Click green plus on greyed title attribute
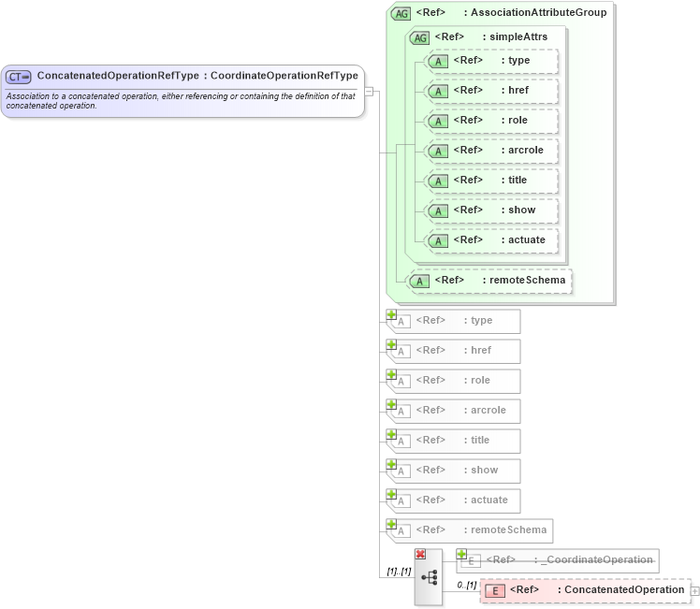The image size is (700, 609). point(391,434)
